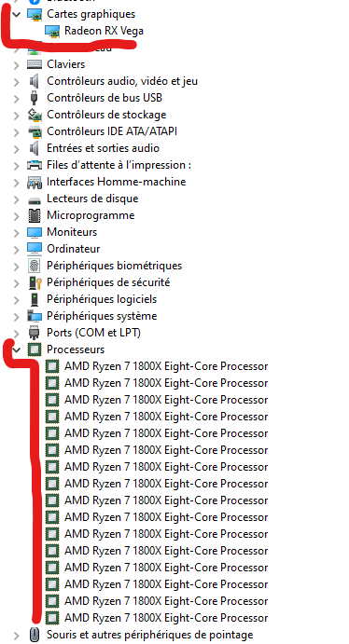Collapse the Cartes graphiques category
The image size is (349, 644).
tap(17, 14)
